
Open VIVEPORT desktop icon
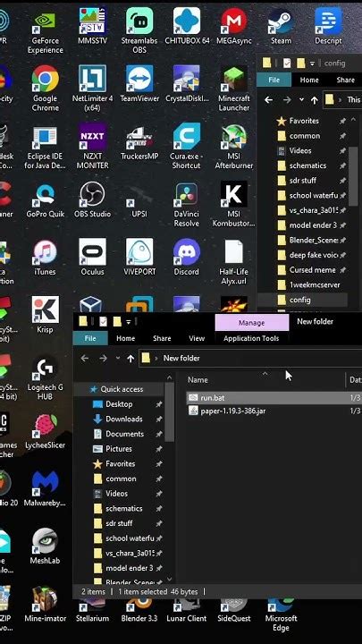coord(139,258)
